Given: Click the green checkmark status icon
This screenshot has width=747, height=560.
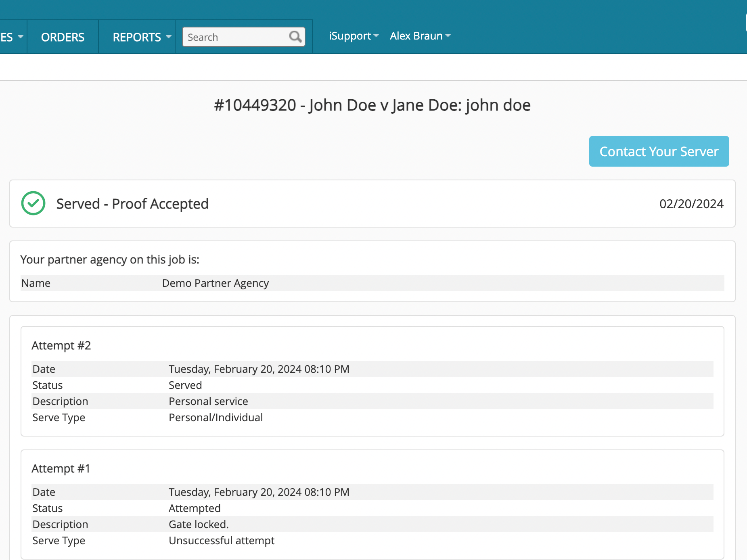Looking at the screenshot, I should pos(33,203).
